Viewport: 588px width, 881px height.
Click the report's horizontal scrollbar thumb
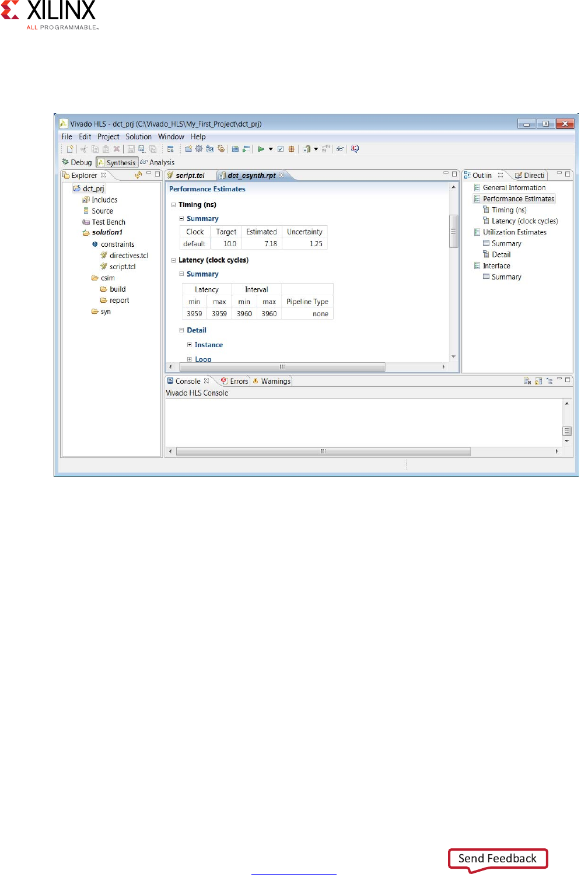[x=282, y=367]
